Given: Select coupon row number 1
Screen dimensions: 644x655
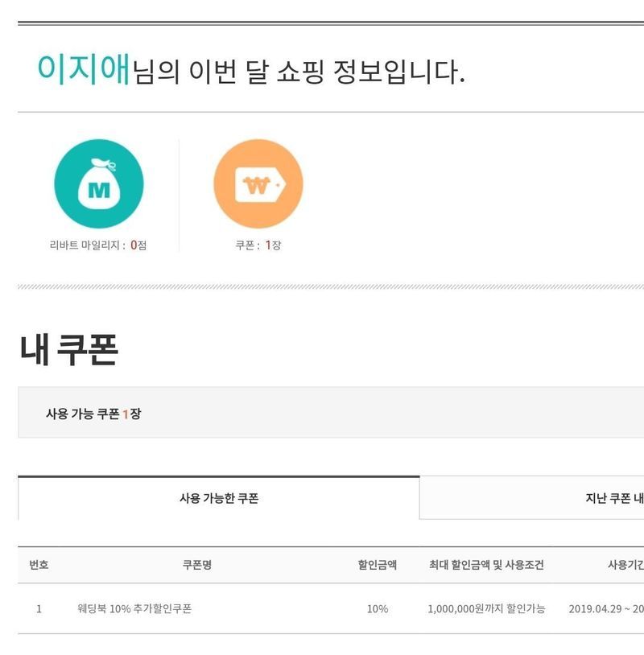Looking at the screenshot, I should [x=39, y=609].
